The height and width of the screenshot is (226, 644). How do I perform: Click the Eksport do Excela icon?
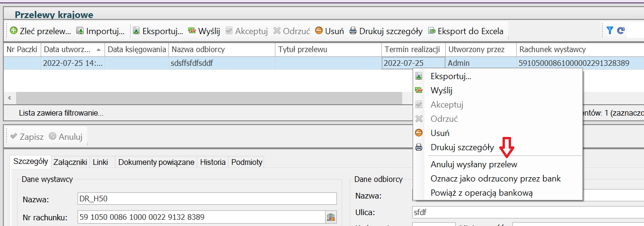pos(432,31)
